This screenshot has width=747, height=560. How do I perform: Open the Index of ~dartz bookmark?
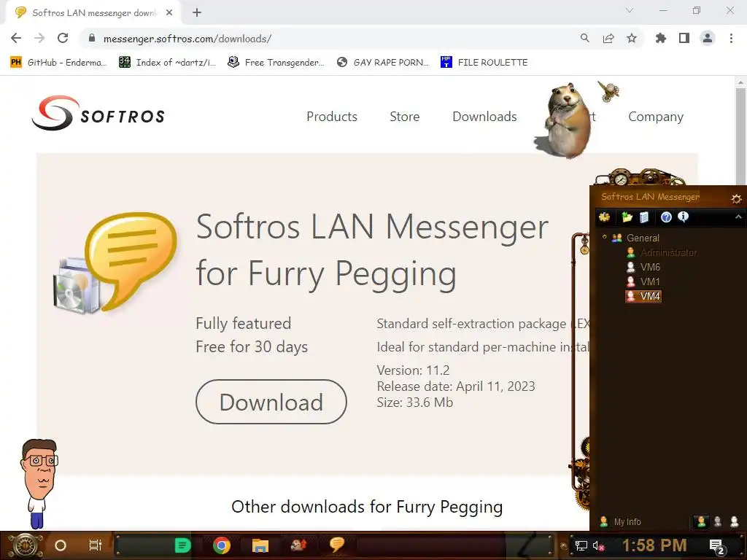[167, 63]
